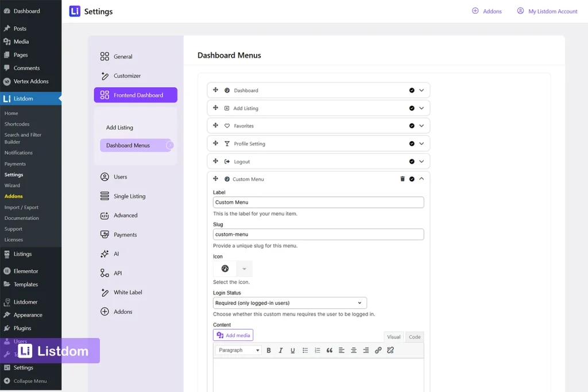Image resolution: width=588 pixels, height=392 pixels.
Task: Click the Add media button
Action: (233, 335)
